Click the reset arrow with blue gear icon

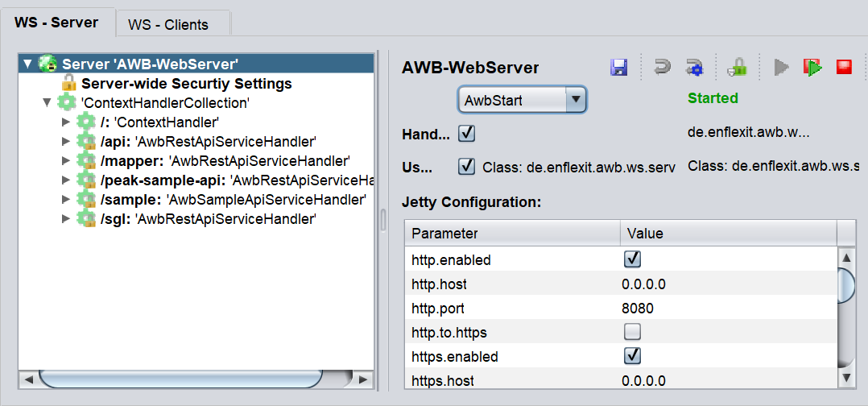coord(693,68)
